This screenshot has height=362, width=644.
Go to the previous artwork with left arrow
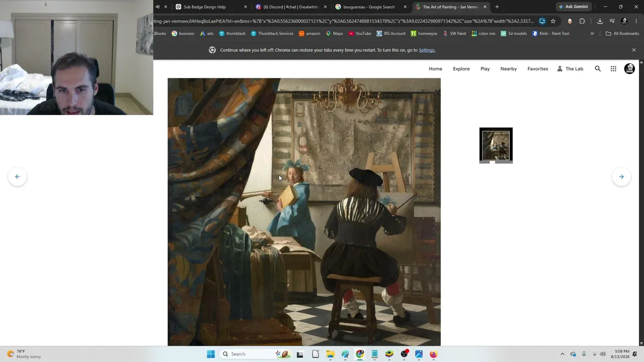pos(17,176)
